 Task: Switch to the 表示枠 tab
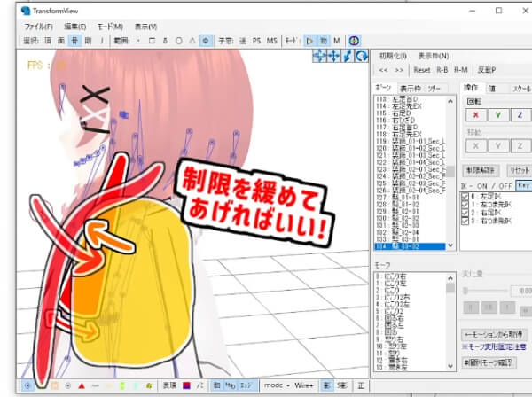(410, 89)
